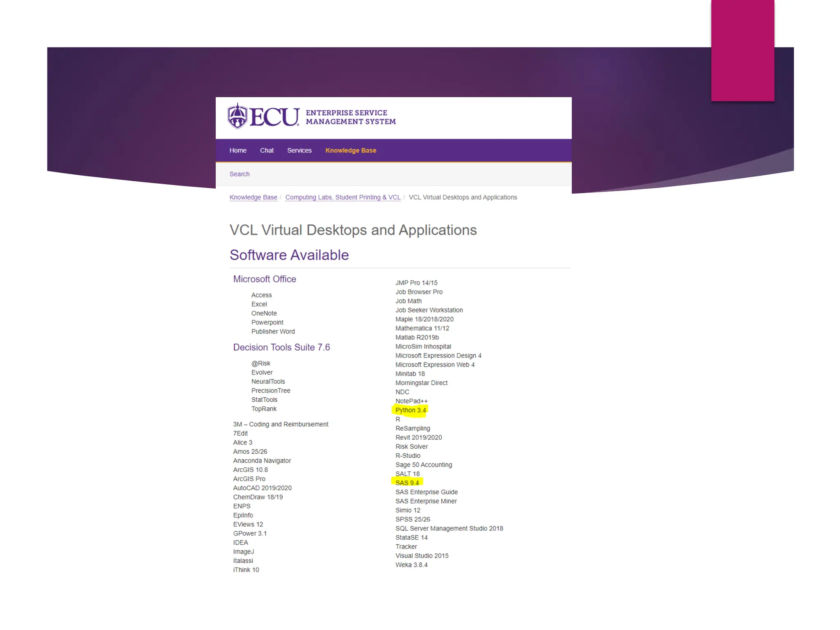Follow the Knowledge Base breadcrumb link
Viewport: 840px width, 630px height.
pyautogui.click(x=253, y=197)
